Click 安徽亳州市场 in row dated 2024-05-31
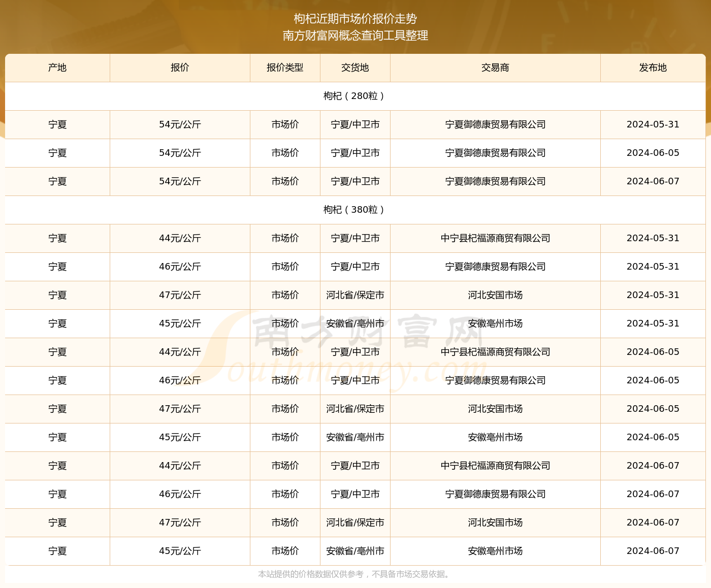 coord(495,323)
